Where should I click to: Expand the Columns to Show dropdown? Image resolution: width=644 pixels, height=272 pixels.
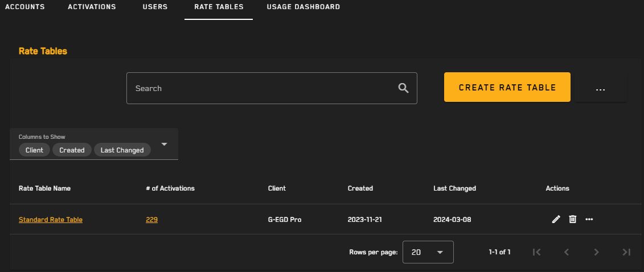click(165, 144)
